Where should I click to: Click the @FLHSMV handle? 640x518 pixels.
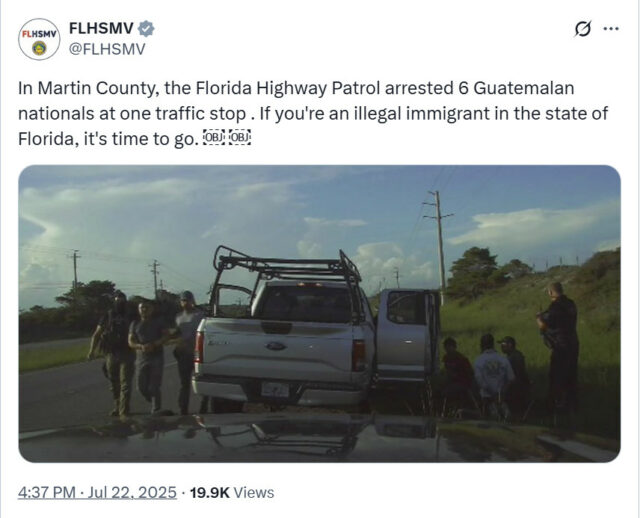(x=107, y=49)
